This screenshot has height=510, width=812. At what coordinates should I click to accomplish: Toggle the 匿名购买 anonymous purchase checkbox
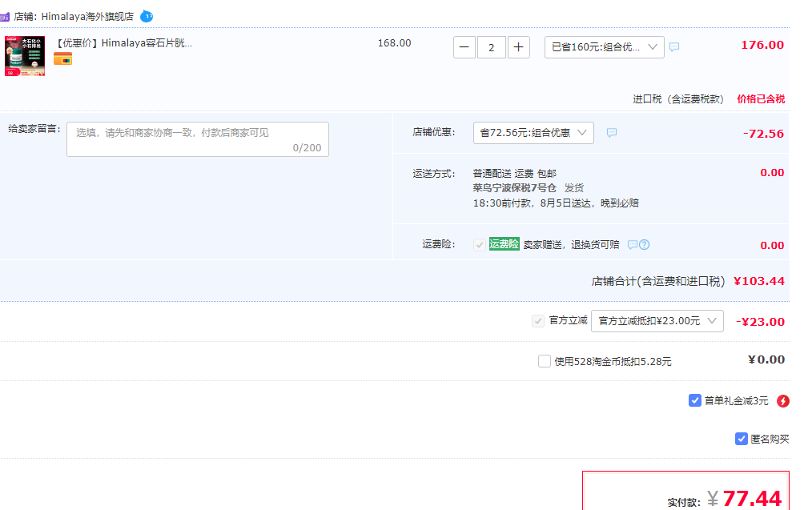pos(741,439)
